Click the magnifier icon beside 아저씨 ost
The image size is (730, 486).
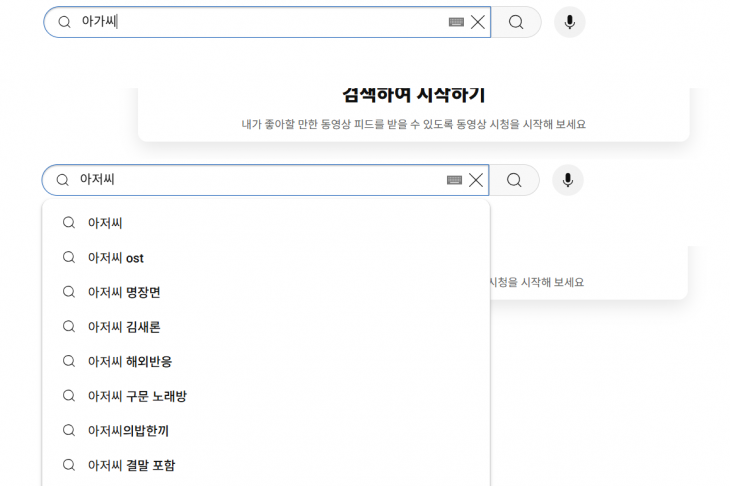pos(69,258)
